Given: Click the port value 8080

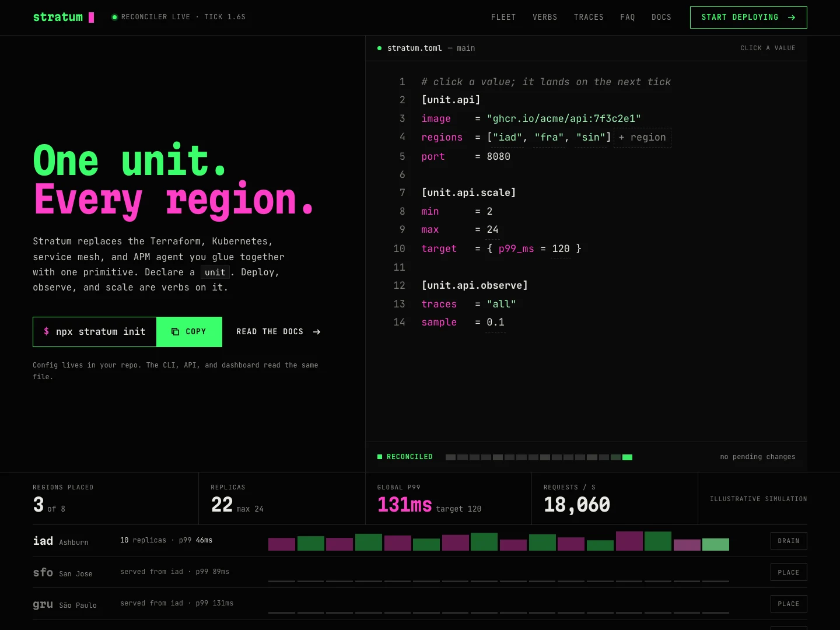Looking at the screenshot, I should pyautogui.click(x=498, y=156).
